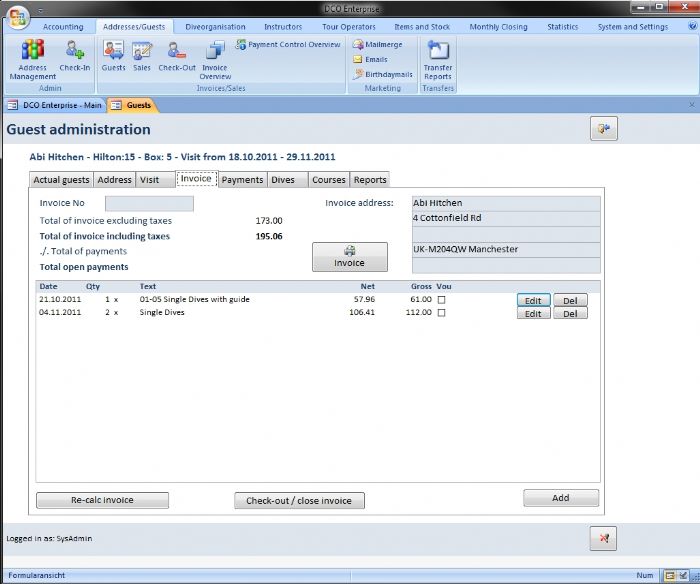Open Invoice Overview from the ribbon

215,58
